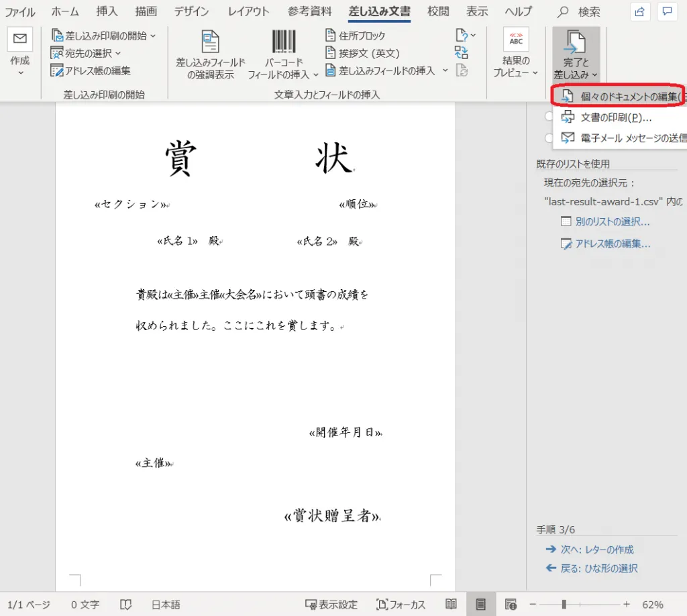Toggle 結果のプレビュー preview results

(x=516, y=54)
